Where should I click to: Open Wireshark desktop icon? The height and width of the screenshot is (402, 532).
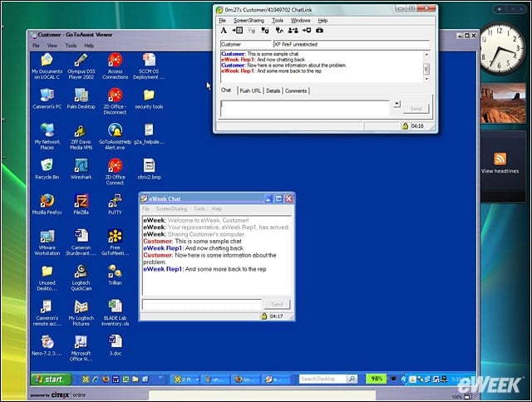pyautogui.click(x=81, y=169)
